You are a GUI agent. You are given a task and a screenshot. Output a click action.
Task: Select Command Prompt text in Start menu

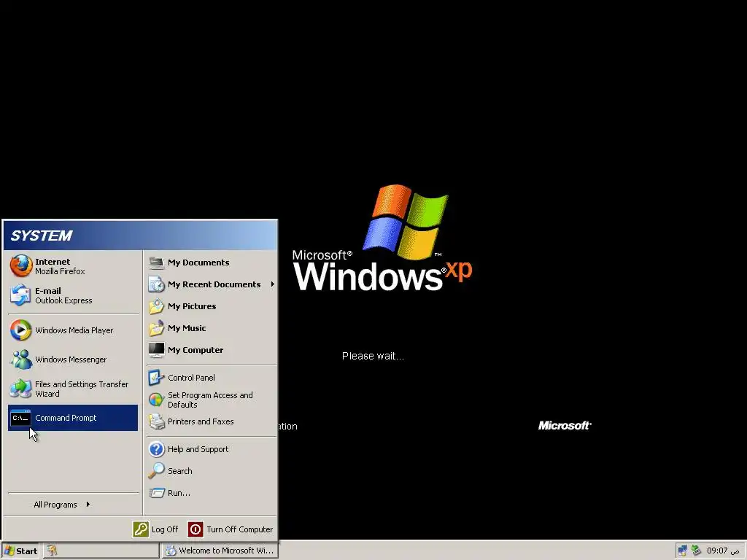[66, 418]
